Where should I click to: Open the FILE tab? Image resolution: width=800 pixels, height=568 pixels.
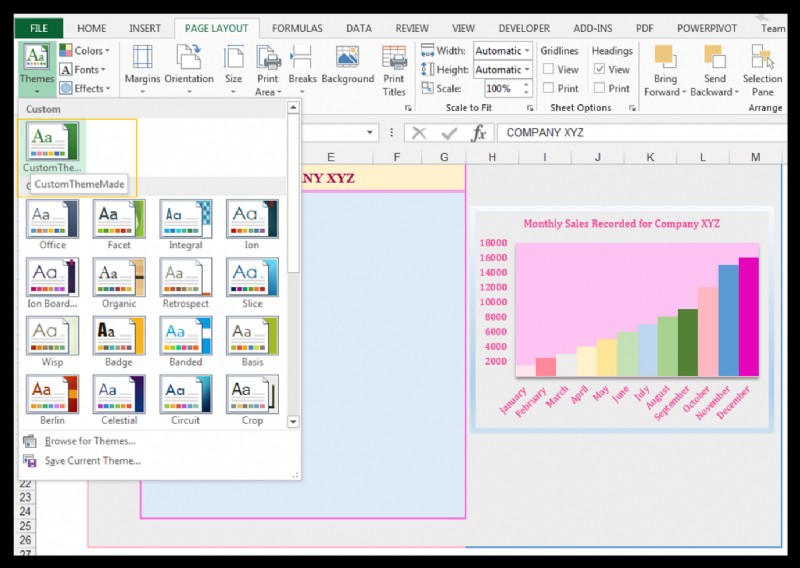pyautogui.click(x=39, y=28)
